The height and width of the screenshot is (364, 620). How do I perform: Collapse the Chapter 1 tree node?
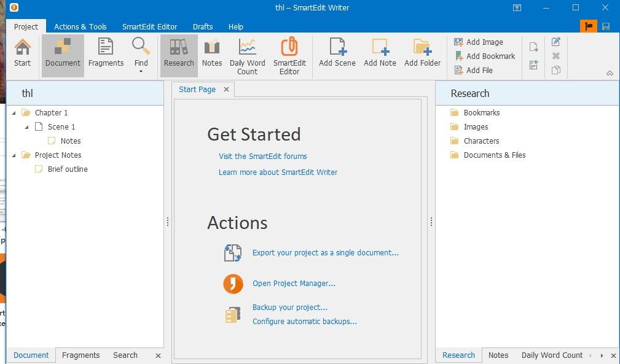coord(14,113)
